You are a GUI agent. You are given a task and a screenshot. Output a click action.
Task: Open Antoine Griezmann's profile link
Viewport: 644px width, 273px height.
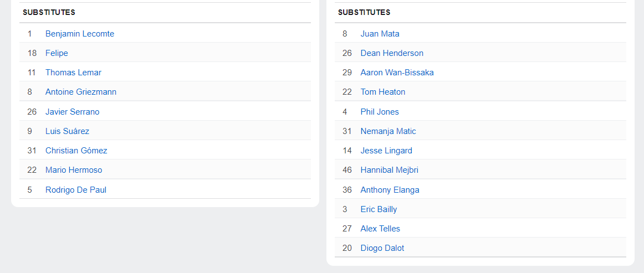point(81,92)
